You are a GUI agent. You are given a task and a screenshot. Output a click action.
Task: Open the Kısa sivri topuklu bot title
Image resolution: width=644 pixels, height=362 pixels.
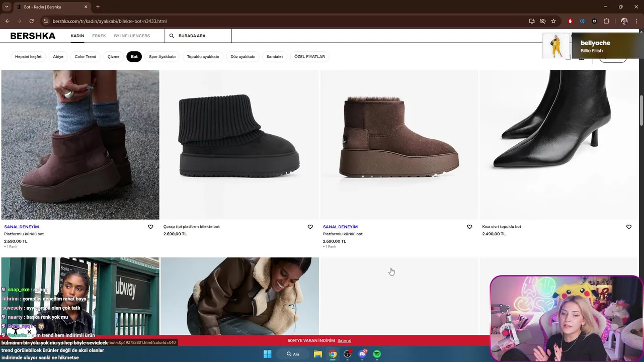[x=502, y=227]
